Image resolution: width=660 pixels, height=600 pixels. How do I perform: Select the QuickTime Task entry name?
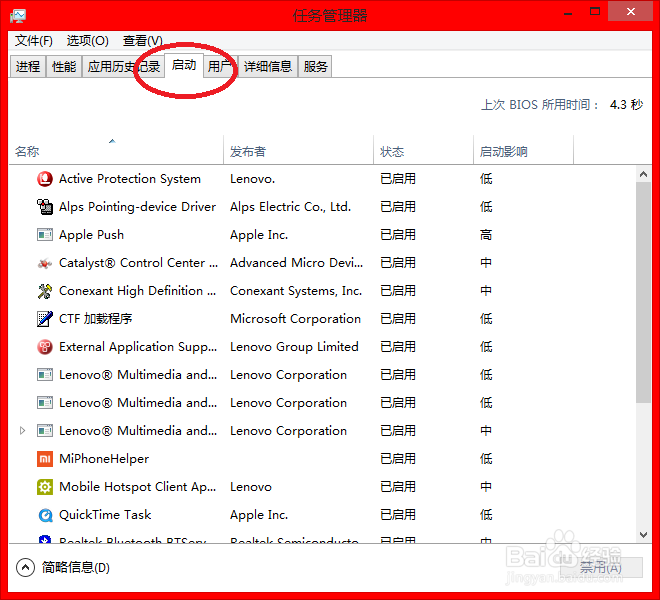pos(105,515)
